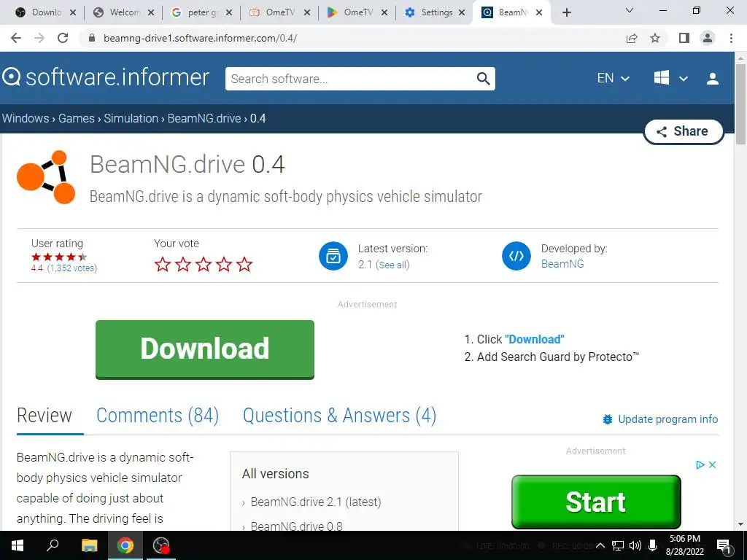
Task: Switch to the Review tab
Action: pyautogui.click(x=44, y=415)
